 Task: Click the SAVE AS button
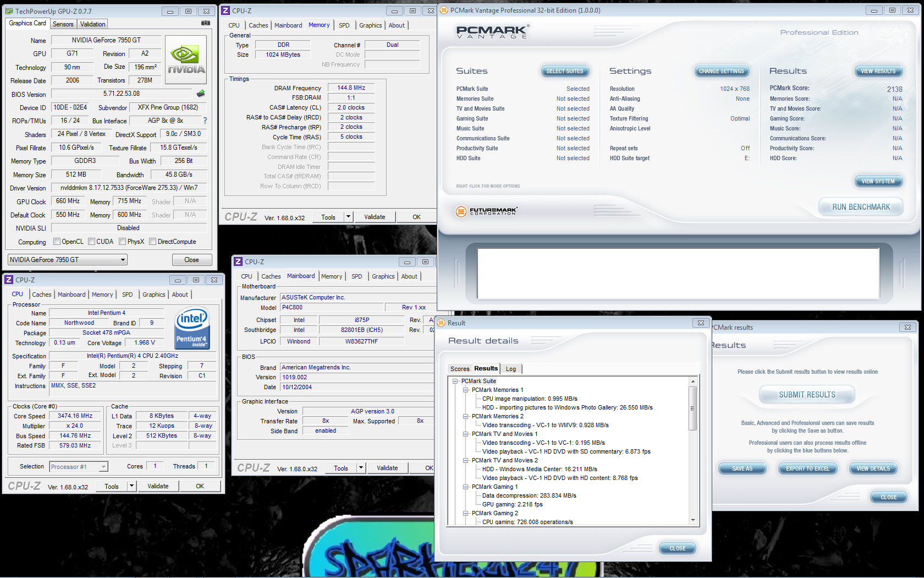742,468
